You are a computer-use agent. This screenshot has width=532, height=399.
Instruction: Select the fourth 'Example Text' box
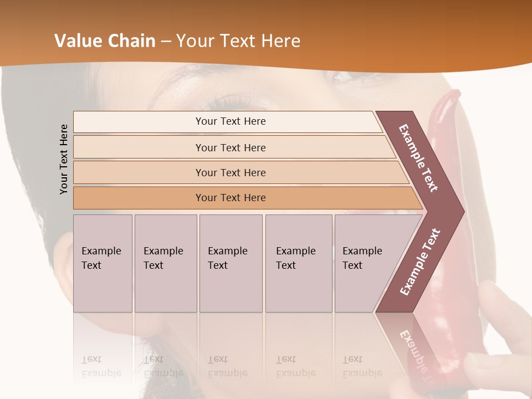[x=298, y=263]
